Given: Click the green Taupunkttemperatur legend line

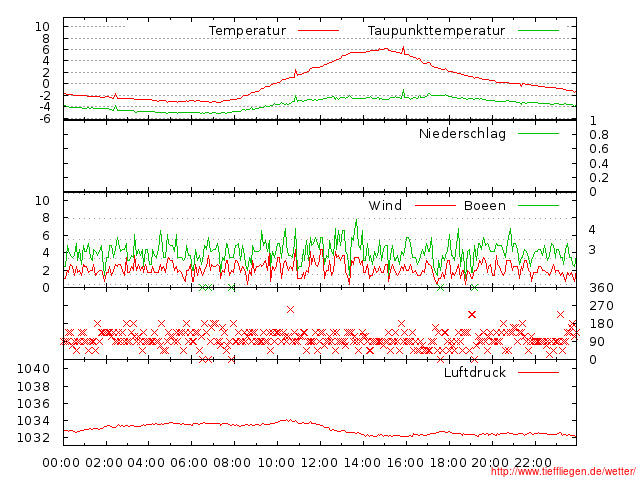Looking at the screenshot, I should pyautogui.click(x=538, y=31).
